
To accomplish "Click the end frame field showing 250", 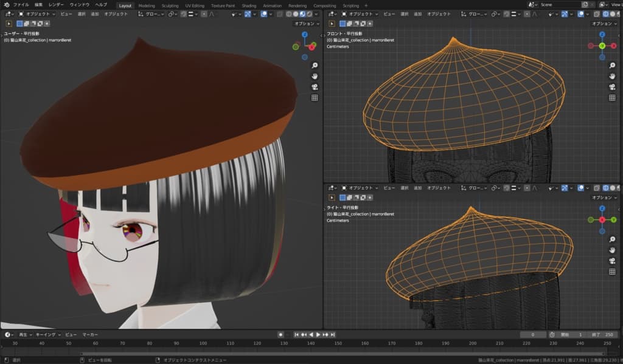I will (x=603, y=335).
